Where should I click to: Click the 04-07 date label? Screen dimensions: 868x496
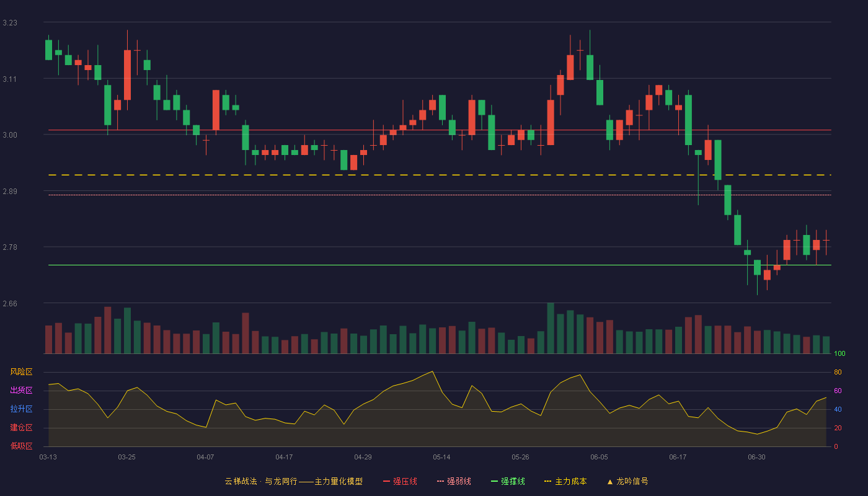pos(205,457)
